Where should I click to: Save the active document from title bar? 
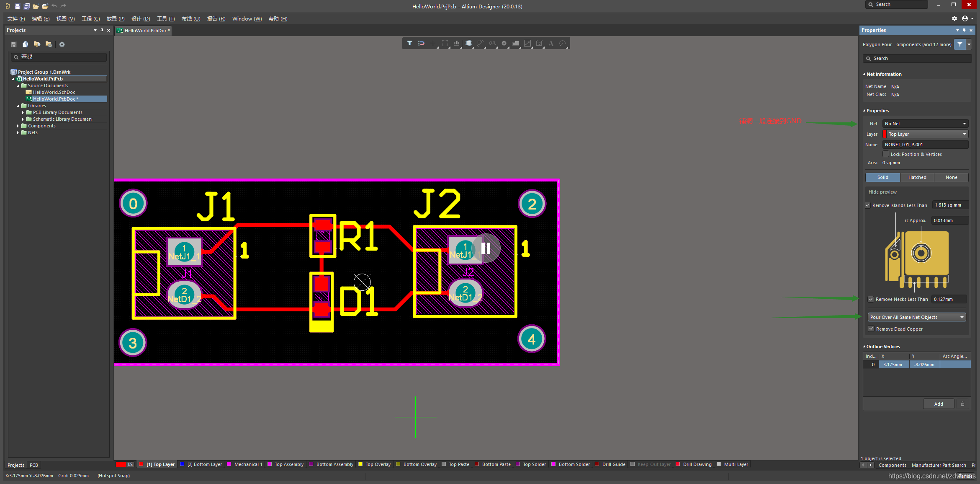(x=17, y=6)
